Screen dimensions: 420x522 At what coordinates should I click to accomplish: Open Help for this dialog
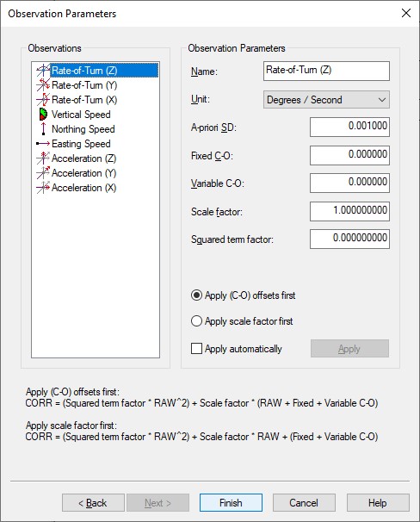point(378,503)
